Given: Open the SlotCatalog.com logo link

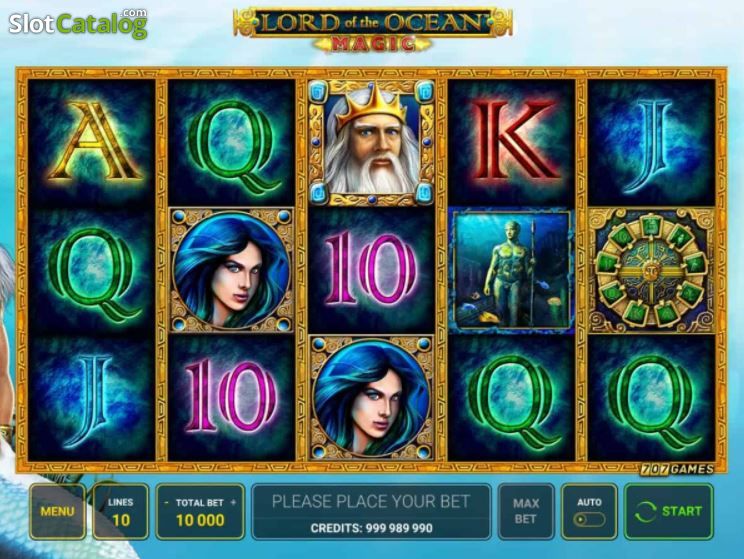Looking at the screenshot, I should (78, 23).
